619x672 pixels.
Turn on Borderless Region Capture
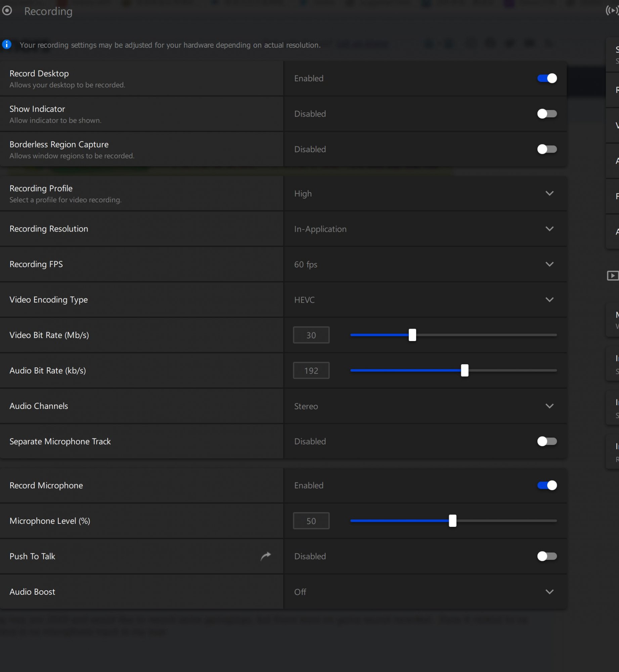tap(547, 149)
